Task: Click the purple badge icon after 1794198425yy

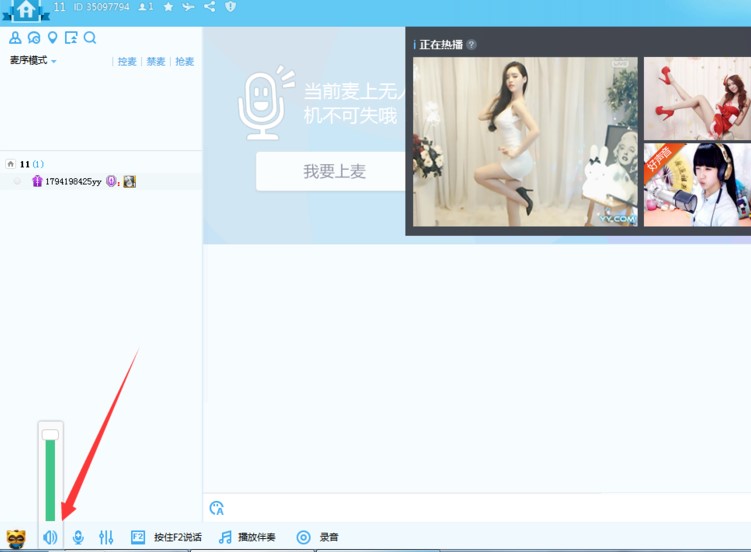Action: point(111,181)
